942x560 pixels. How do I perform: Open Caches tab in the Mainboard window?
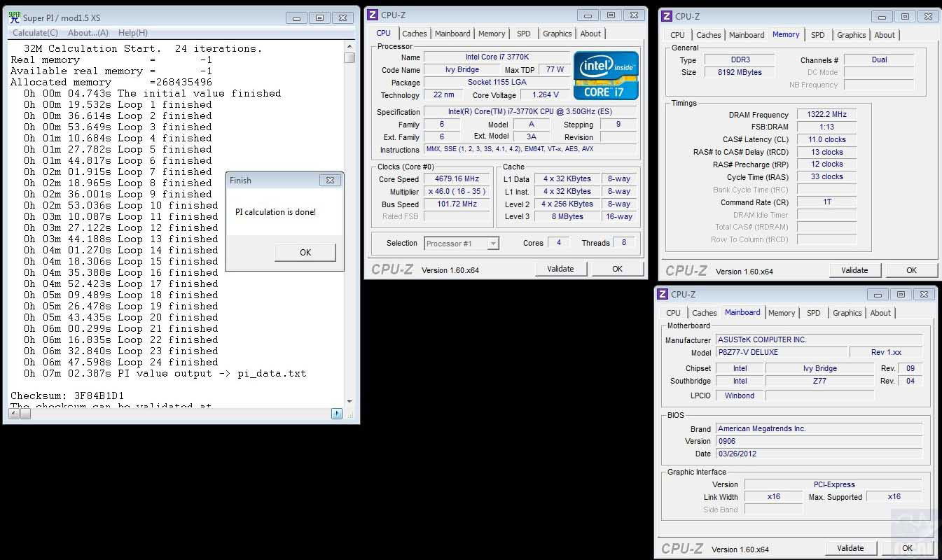pos(704,313)
